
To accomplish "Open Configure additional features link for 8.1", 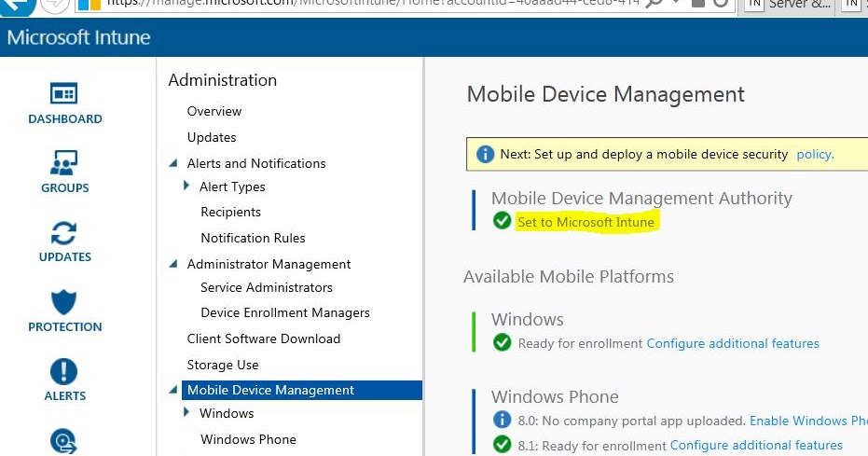I will pyautogui.click(x=756, y=445).
